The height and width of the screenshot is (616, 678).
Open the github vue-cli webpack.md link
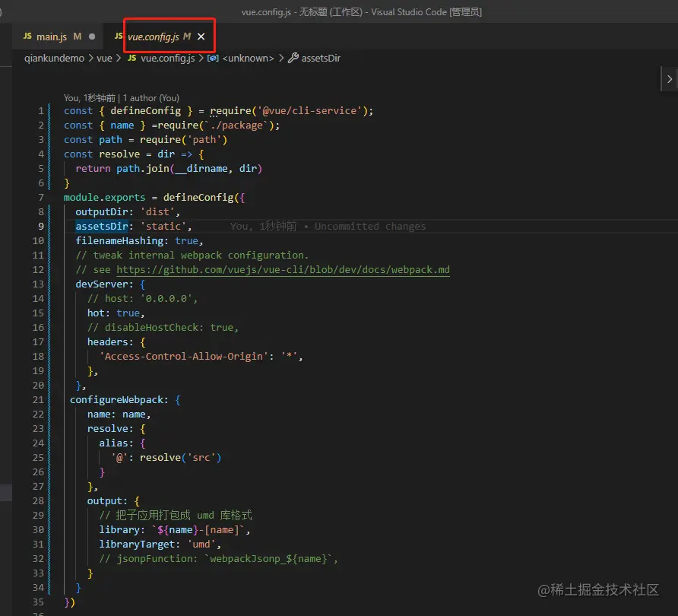coord(283,270)
